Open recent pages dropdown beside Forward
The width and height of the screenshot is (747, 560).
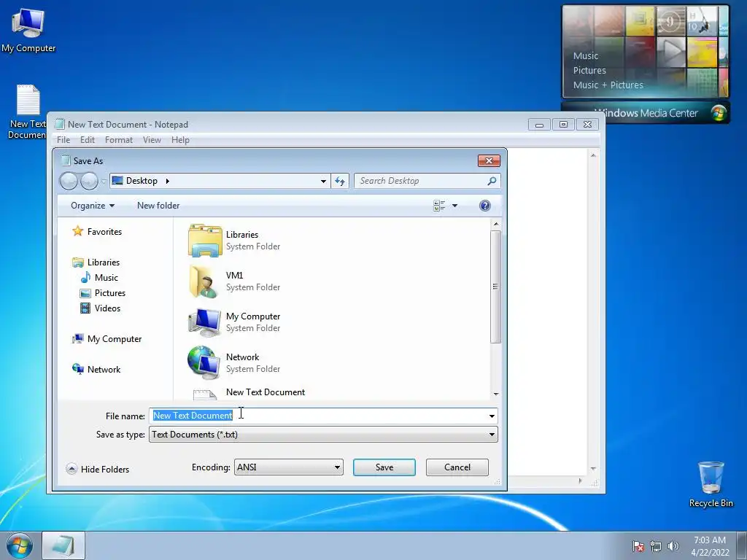(104, 182)
